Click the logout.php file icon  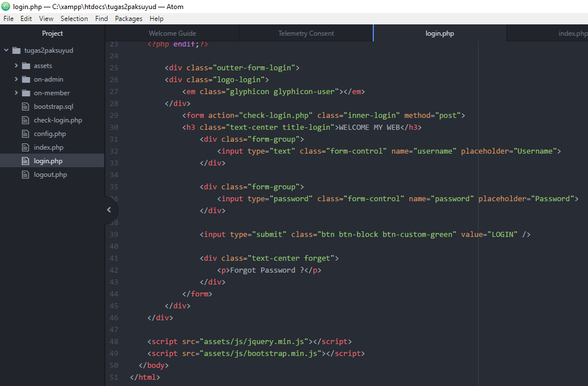click(x=25, y=175)
